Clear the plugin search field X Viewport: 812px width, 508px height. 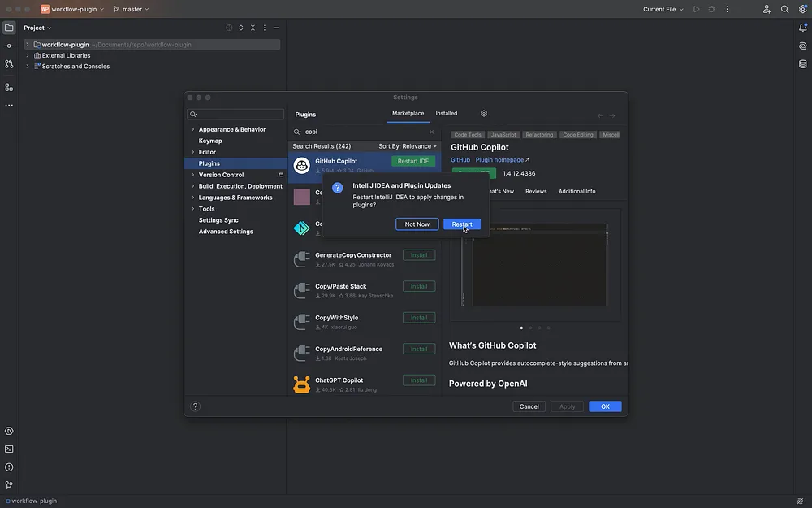pos(432,132)
